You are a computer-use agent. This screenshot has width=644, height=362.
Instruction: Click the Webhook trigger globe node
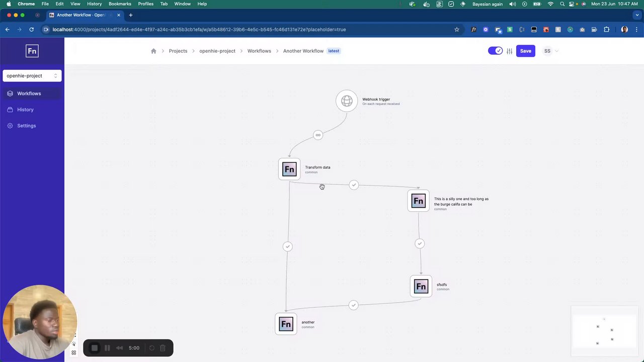coord(347,101)
